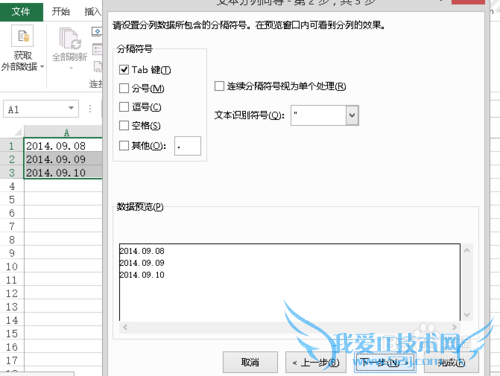The width and height of the screenshot is (500, 376).
Task: Click preview line 2014.09.08
Action: point(142,251)
